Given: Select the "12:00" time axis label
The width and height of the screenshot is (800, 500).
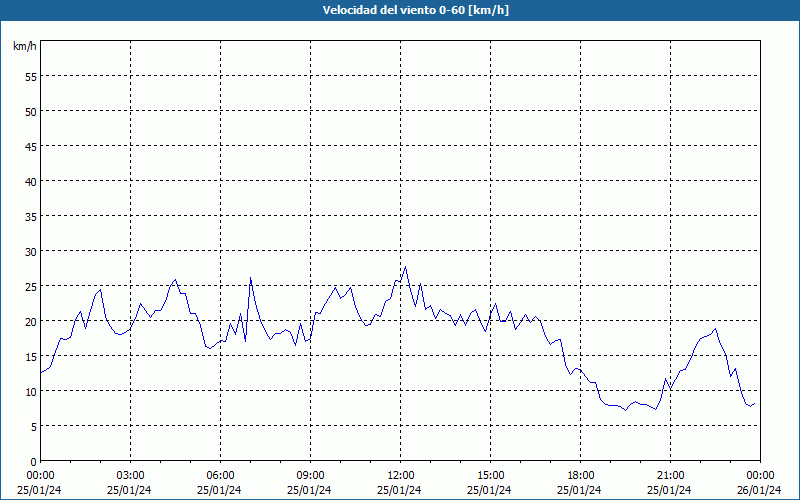Looking at the screenshot, I should 401,476.
